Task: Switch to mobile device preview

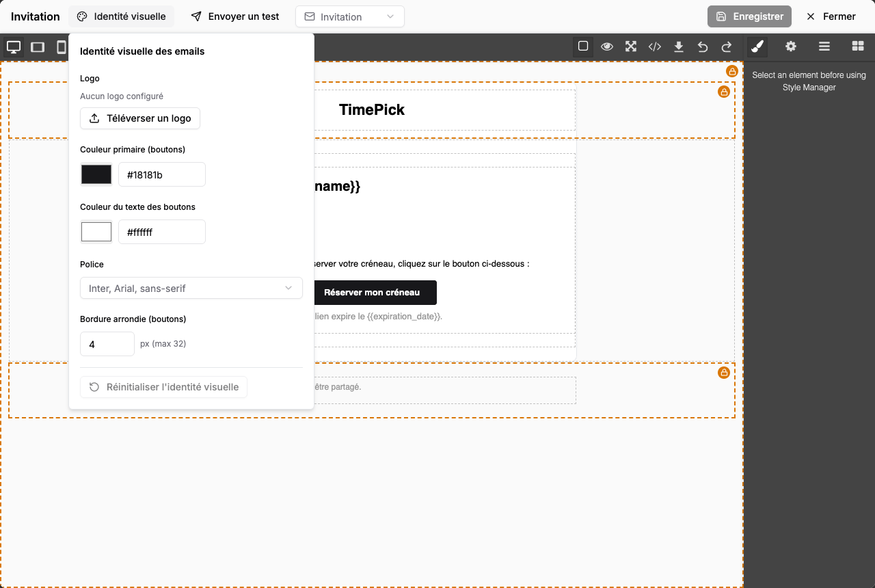Action: click(62, 46)
